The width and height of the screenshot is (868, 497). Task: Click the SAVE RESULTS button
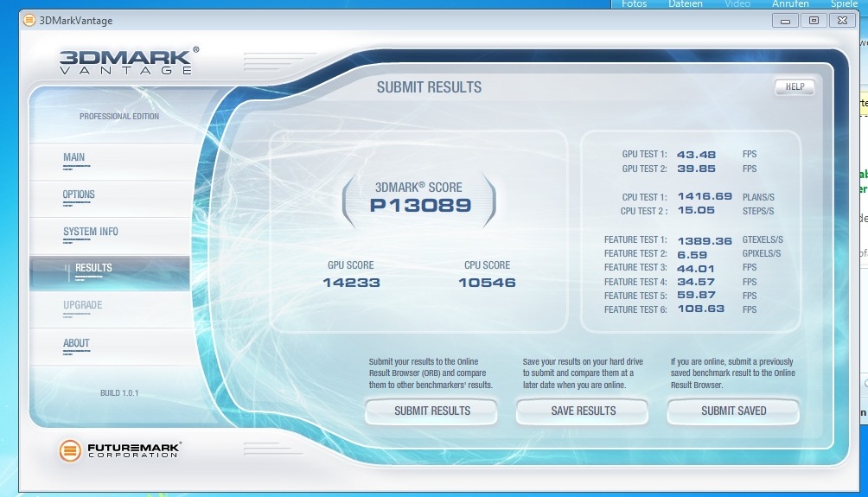[583, 411]
